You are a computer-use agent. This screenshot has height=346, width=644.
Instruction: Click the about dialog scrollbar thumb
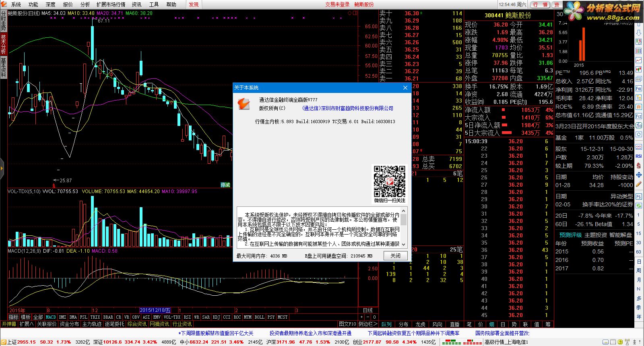tap(404, 219)
